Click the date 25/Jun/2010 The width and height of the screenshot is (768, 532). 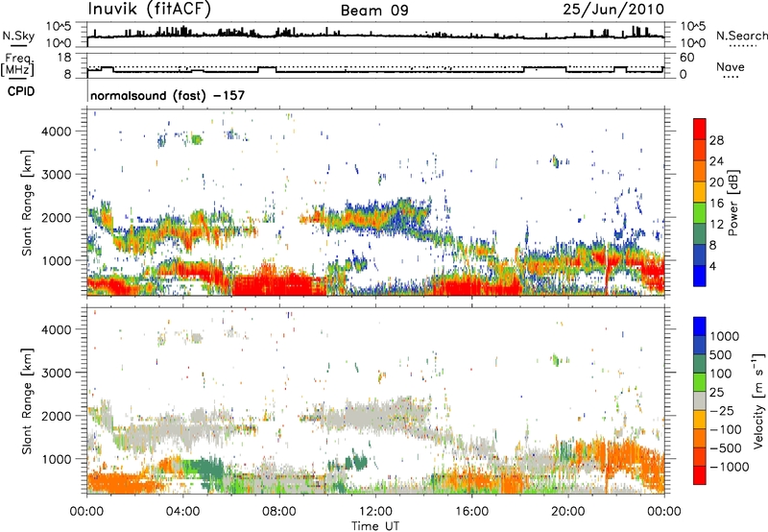click(613, 10)
